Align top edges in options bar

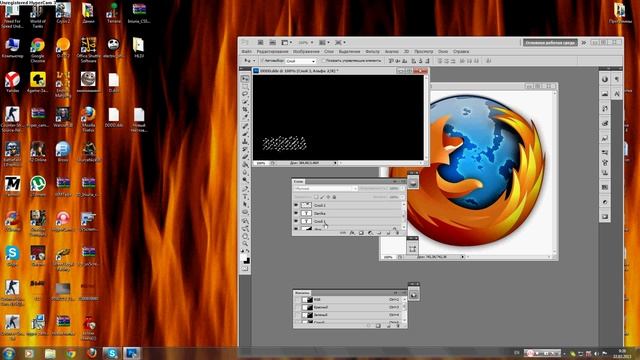[391, 61]
